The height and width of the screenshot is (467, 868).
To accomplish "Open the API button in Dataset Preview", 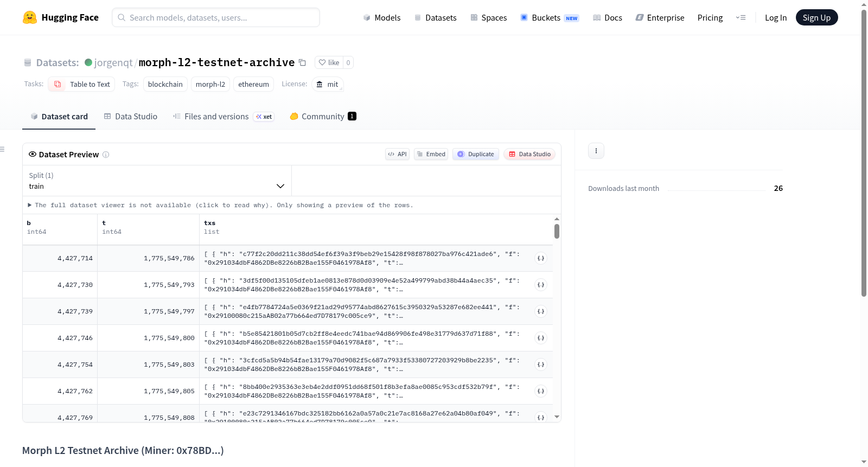I will click(x=397, y=154).
